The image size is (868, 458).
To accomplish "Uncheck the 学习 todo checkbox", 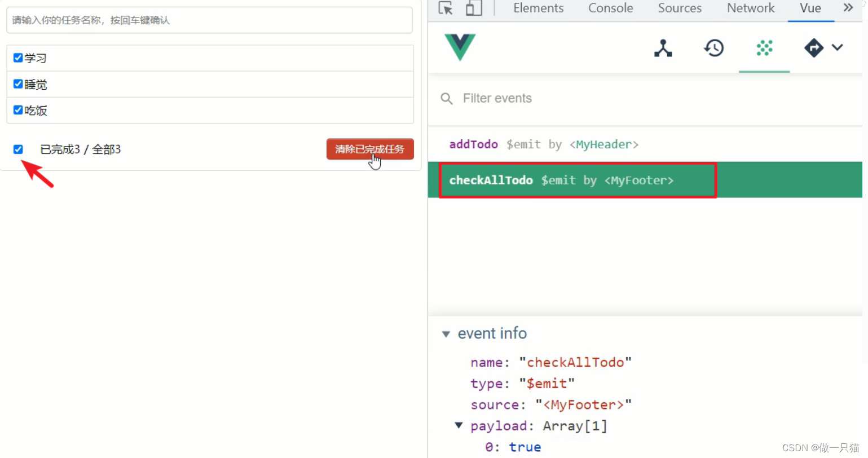I will pos(18,58).
